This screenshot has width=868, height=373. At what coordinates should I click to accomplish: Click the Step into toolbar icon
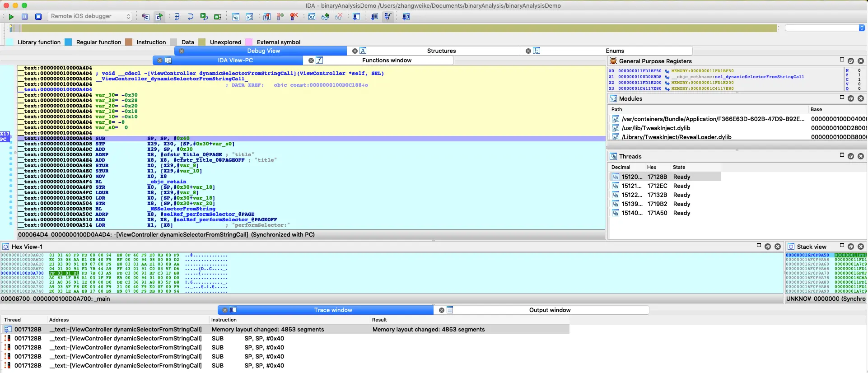177,17
